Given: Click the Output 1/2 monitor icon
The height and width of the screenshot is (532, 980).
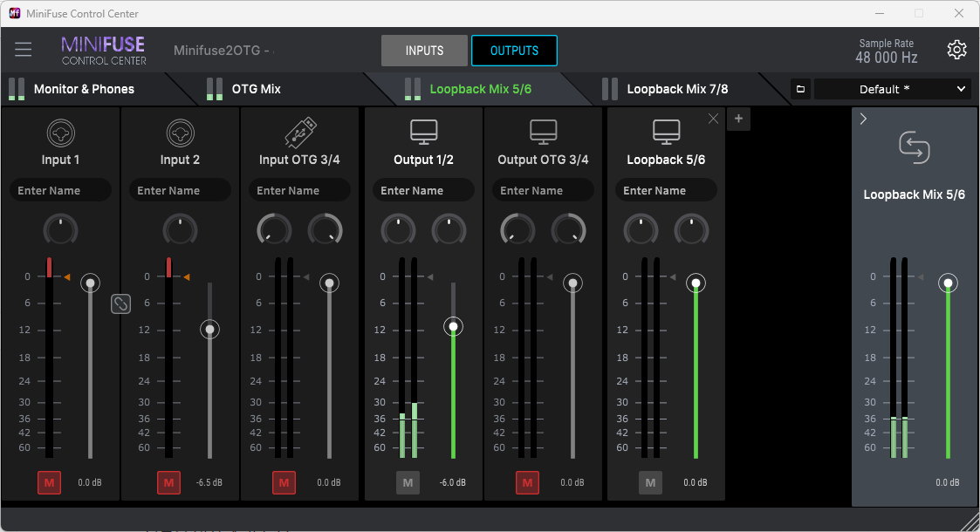Looking at the screenshot, I should (x=423, y=132).
